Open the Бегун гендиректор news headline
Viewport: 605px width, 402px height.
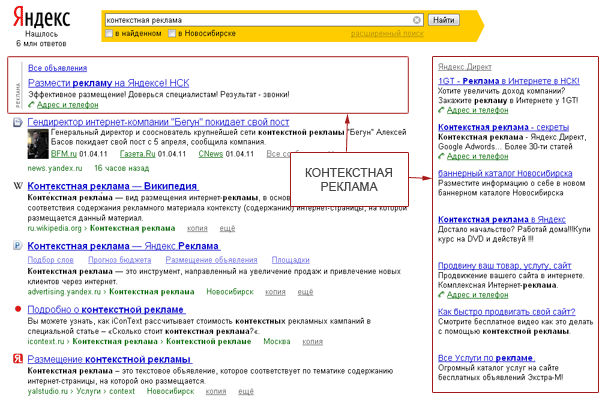pos(158,122)
